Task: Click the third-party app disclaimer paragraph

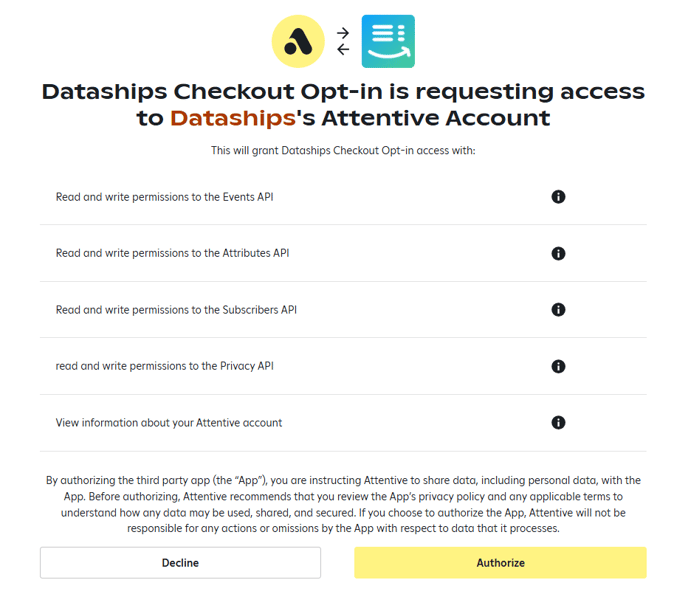Action: coord(343,504)
